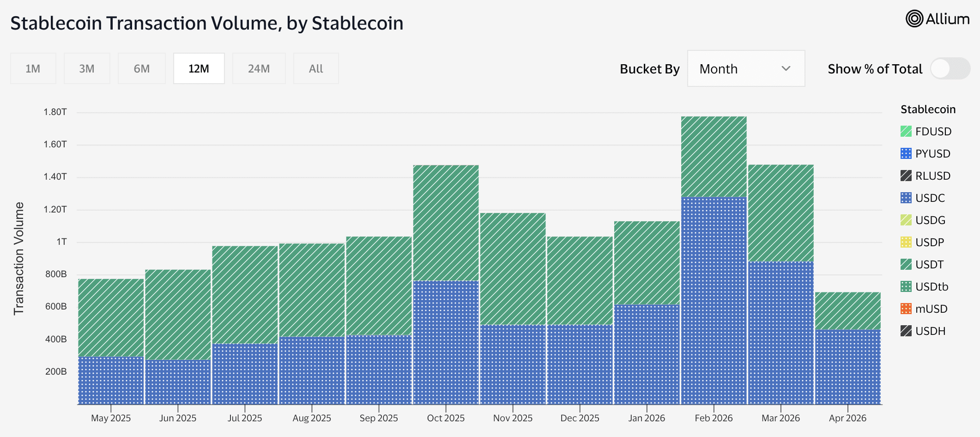Click the mUSD legend swatch icon
The height and width of the screenshot is (437, 980).
(906, 309)
